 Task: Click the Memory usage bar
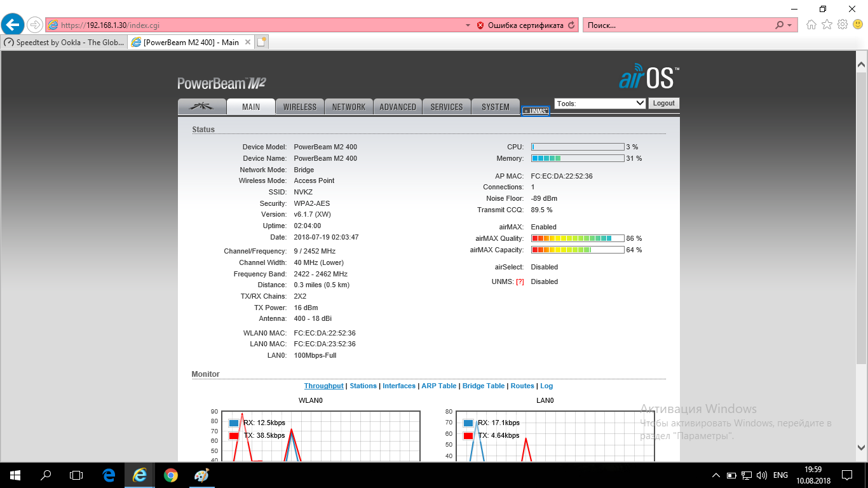coord(578,158)
